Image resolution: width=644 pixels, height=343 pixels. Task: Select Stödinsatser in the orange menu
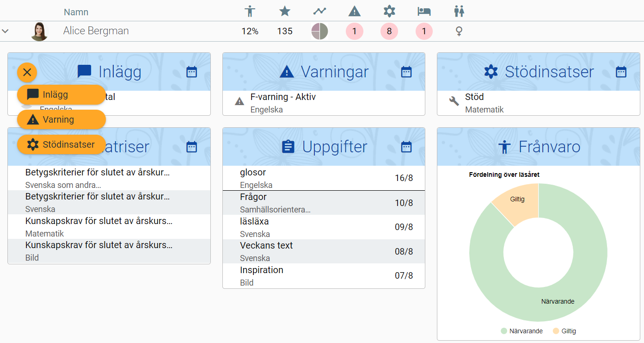(x=61, y=145)
